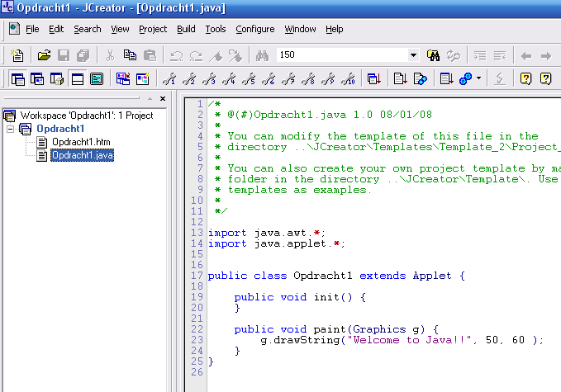The height and width of the screenshot is (392, 561).
Task: Click the Decrease Indent icon
Action: point(500,56)
